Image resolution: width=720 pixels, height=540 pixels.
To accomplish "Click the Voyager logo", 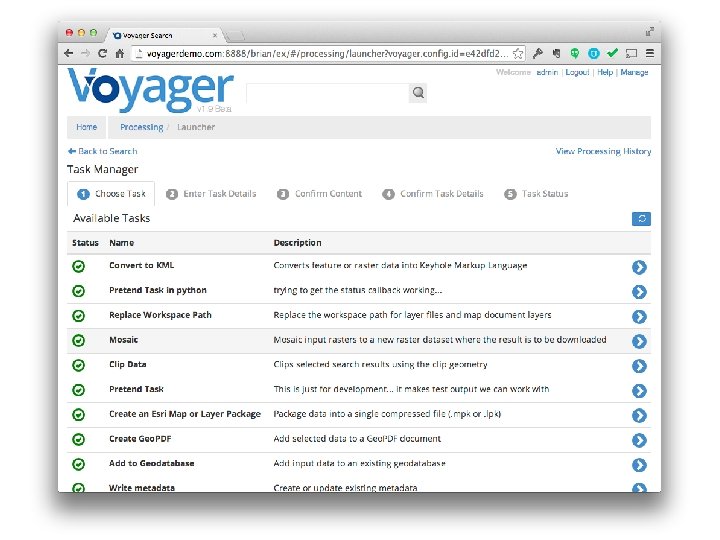I will pos(151,90).
